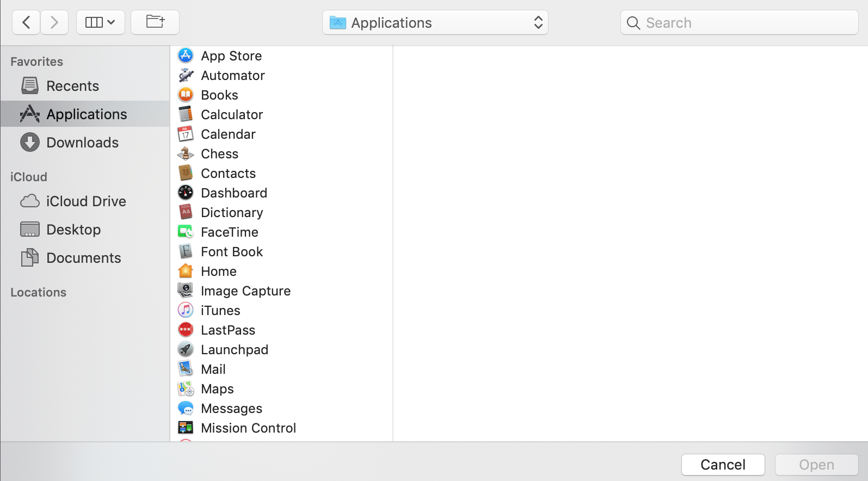Open the Applications location popup menu

[x=435, y=22]
